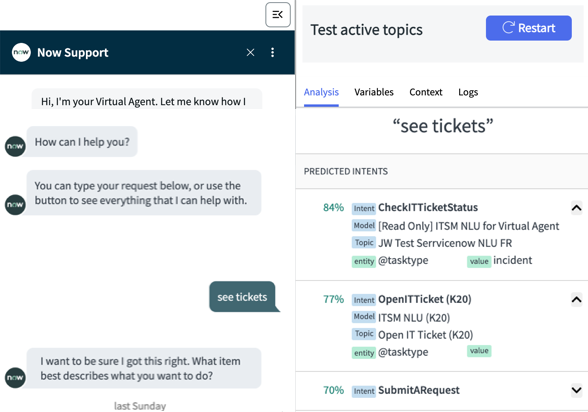Click the 'You can type your request below' message
Screen dimensions: 588x412
tap(144, 193)
